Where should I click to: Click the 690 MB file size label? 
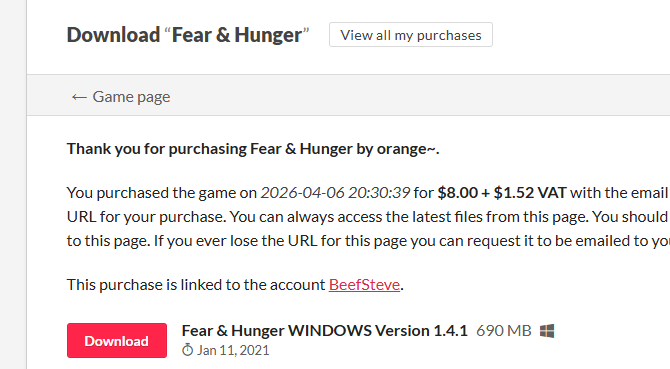[504, 331]
